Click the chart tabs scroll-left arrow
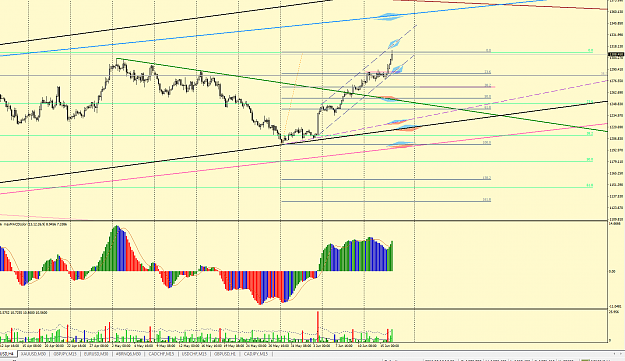 [x=614, y=353]
